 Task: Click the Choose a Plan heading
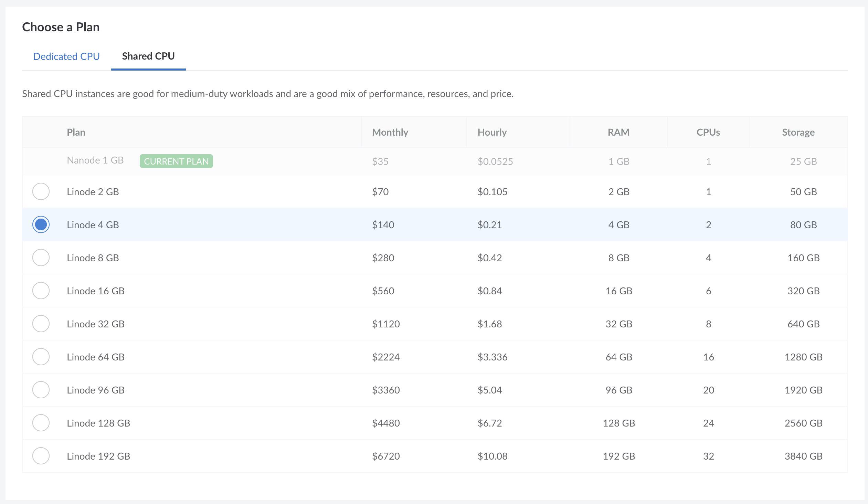(61, 27)
